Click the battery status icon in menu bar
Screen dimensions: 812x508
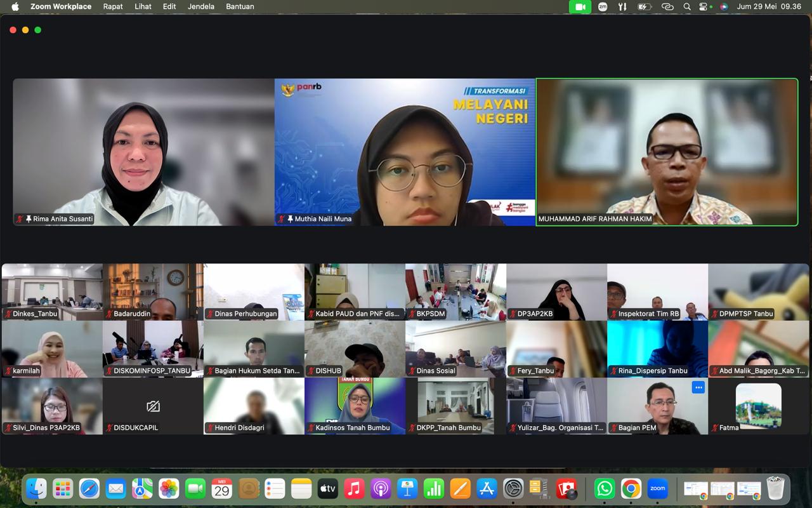[645, 7]
